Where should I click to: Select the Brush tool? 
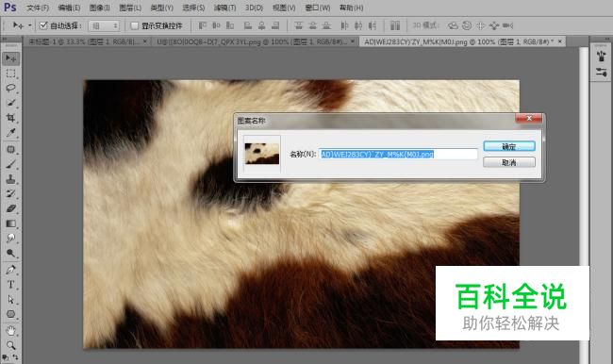coord(11,164)
